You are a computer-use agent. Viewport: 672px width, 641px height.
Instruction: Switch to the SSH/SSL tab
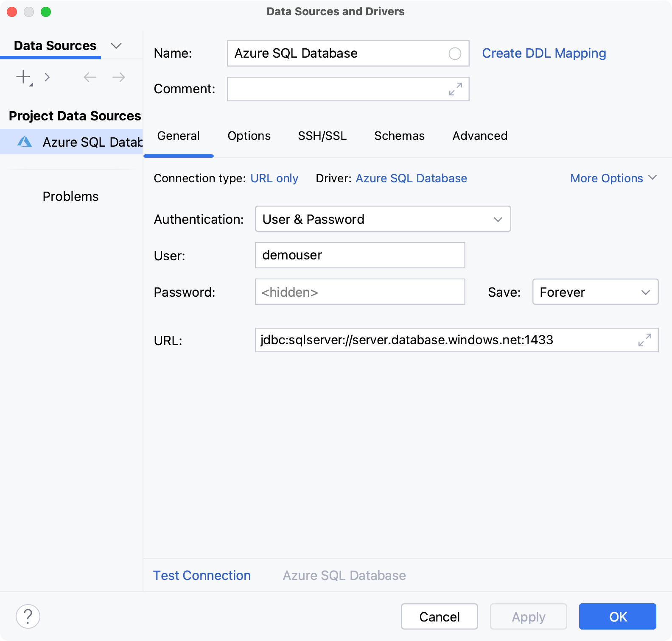322,136
